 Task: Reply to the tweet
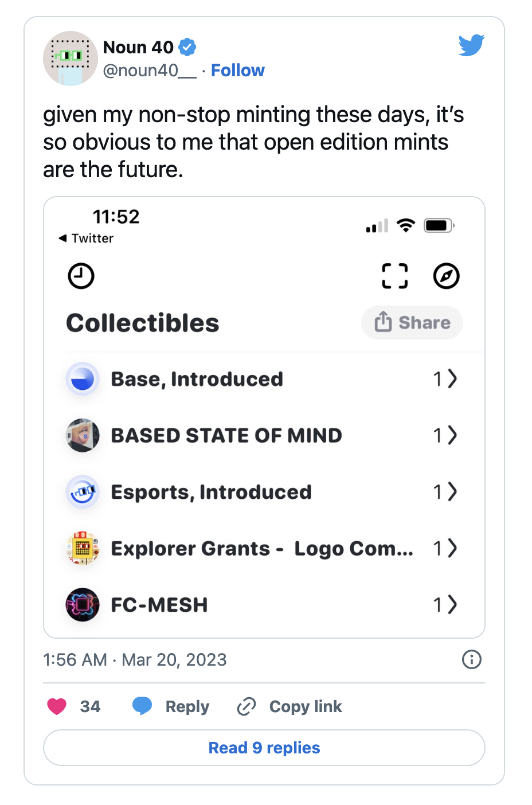(171, 706)
